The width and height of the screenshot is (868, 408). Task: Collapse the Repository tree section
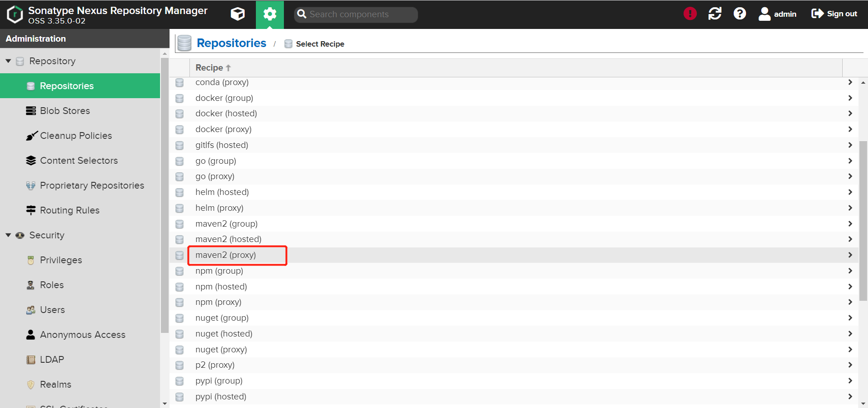click(x=8, y=61)
